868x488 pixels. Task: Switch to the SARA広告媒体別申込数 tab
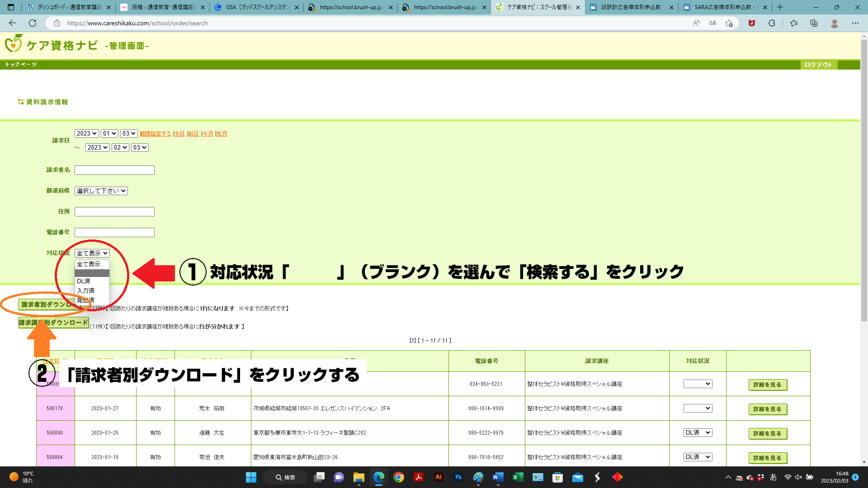pos(722,7)
